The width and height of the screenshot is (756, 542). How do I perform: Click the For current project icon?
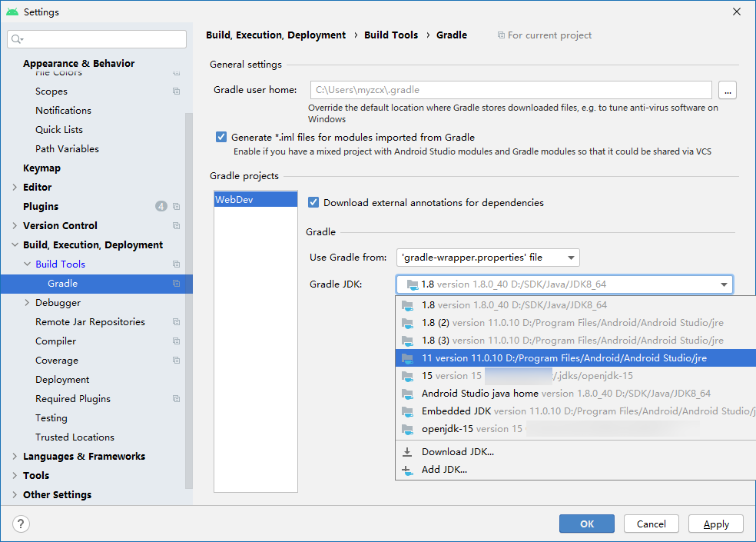(x=501, y=35)
